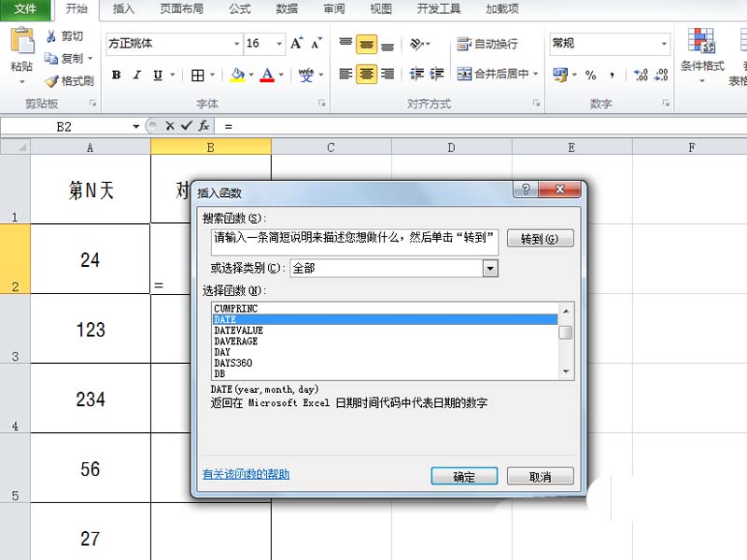Open the 有关该函数的帮助 link

(246, 474)
